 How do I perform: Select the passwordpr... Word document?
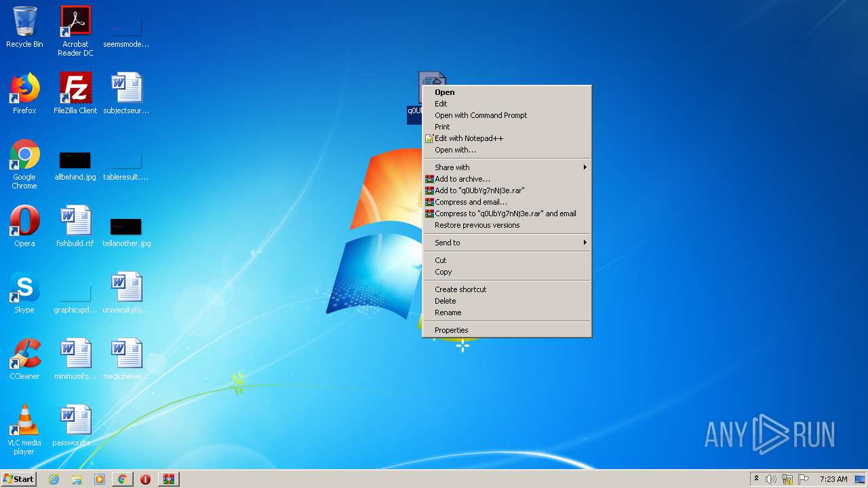point(75,426)
